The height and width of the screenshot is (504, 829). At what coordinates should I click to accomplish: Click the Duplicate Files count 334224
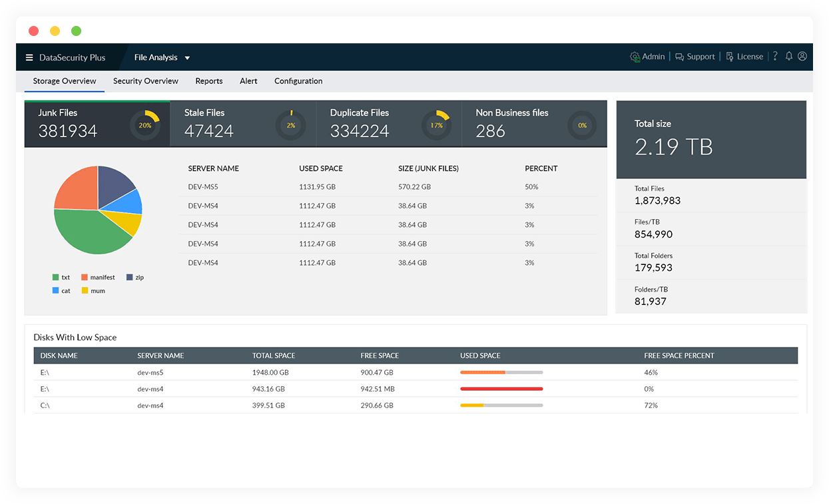[x=360, y=131]
